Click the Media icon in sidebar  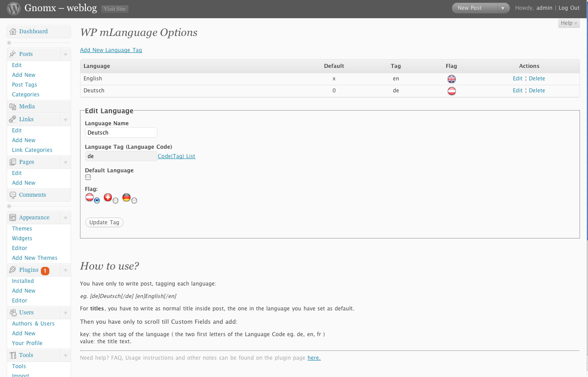pos(13,107)
